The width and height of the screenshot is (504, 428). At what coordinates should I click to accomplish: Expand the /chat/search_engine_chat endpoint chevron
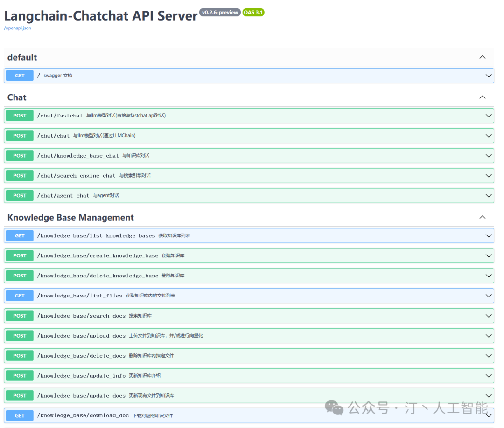(x=488, y=176)
